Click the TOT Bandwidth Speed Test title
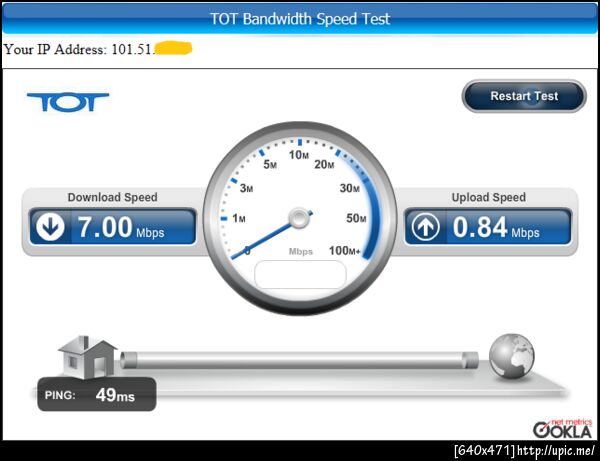The height and width of the screenshot is (461, 600). [300, 18]
